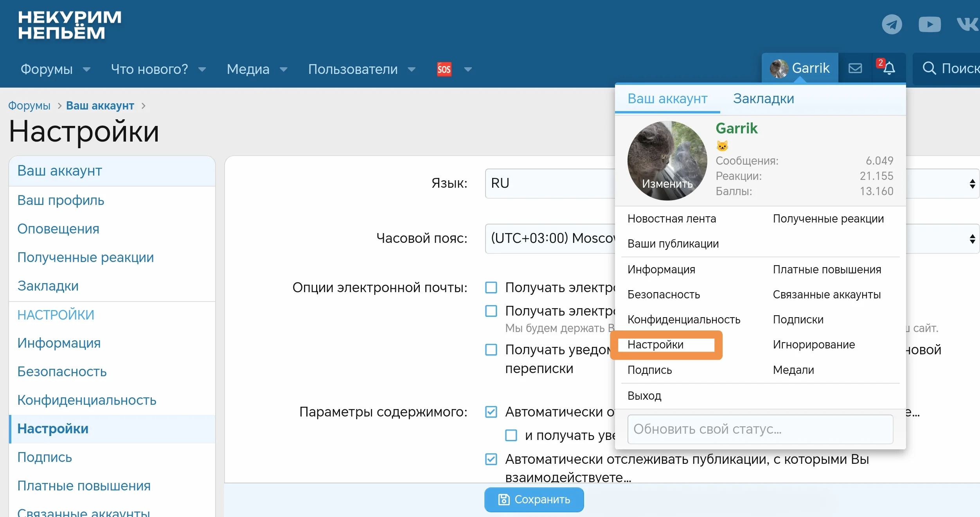
Task: Open the YouTube channel icon
Action: (x=930, y=24)
